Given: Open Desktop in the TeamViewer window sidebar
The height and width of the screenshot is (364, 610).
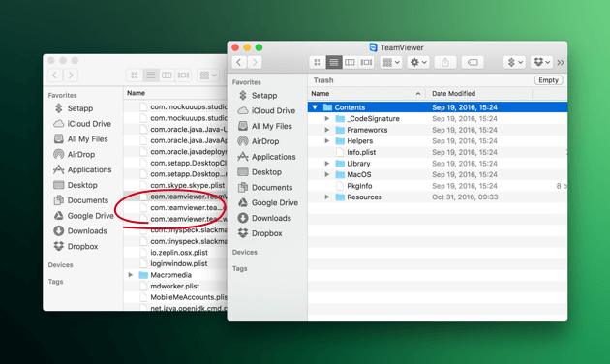Looking at the screenshot, I should click(x=259, y=172).
